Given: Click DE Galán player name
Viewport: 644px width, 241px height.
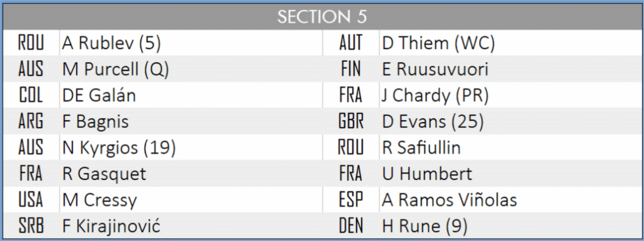Looking at the screenshot, I should [99, 96].
